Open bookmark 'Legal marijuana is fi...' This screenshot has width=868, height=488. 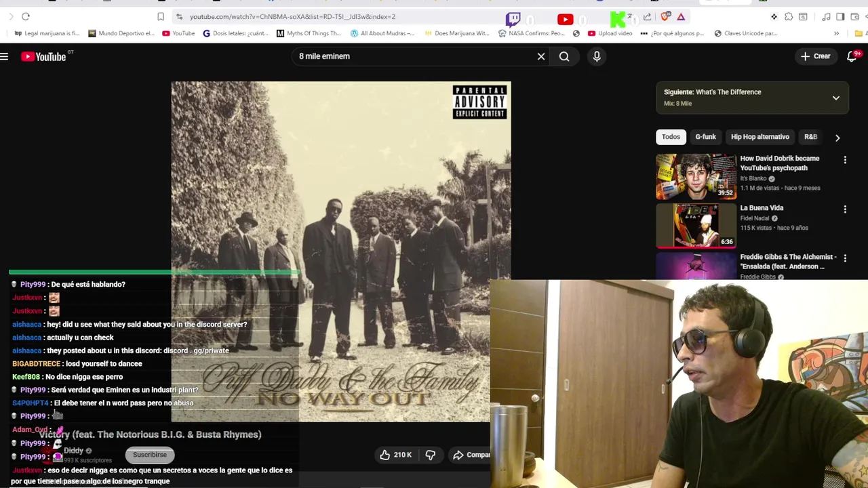[47, 33]
